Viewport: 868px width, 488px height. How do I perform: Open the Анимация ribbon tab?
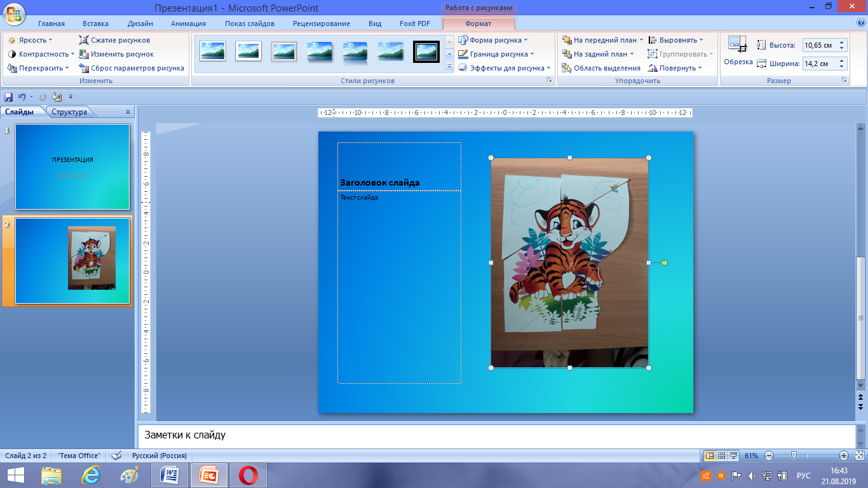pyautogui.click(x=188, y=24)
